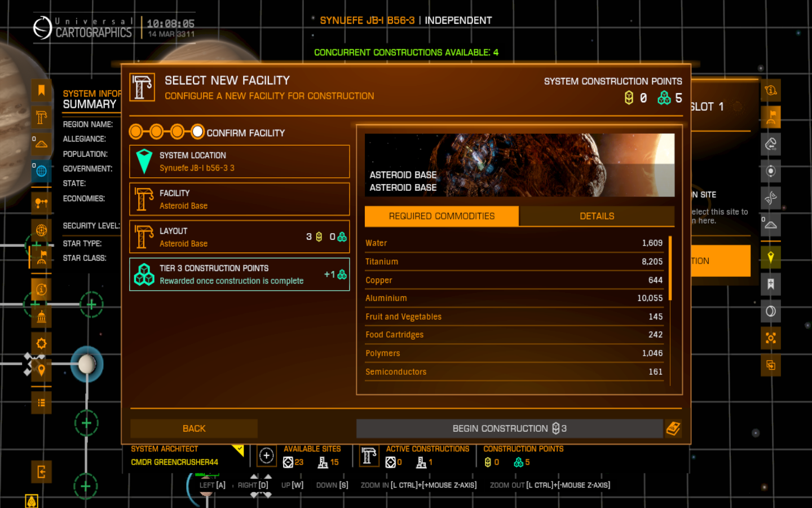812x508 pixels.
Task: Open the info icon in left sidebar
Action: pyautogui.click(x=41, y=290)
